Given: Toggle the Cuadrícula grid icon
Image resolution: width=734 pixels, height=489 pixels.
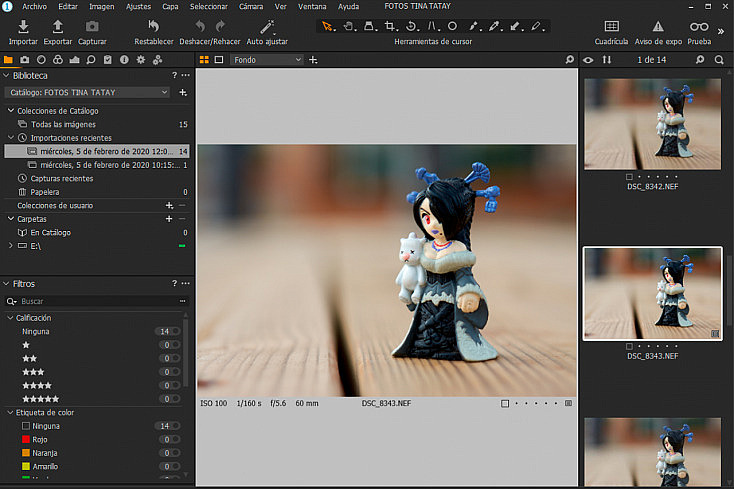Looking at the screenshot, I should (611, 26).
